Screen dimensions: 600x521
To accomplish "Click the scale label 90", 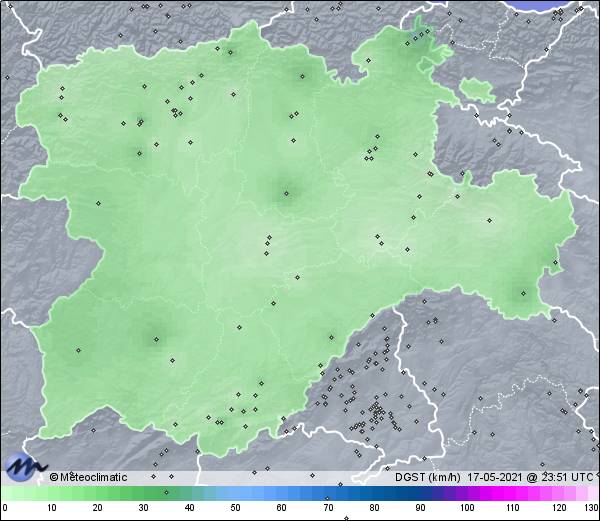I will [x=420, y=508].
